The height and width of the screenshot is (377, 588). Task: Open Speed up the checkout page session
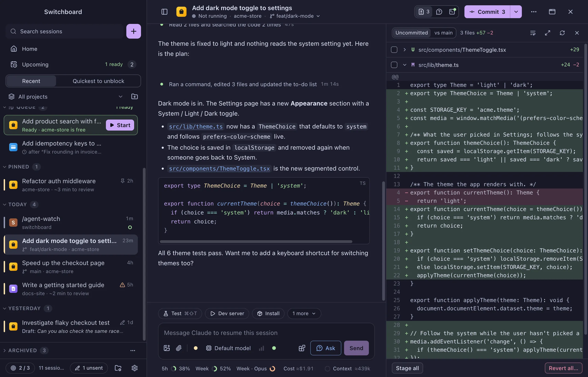tap(71, 267)
